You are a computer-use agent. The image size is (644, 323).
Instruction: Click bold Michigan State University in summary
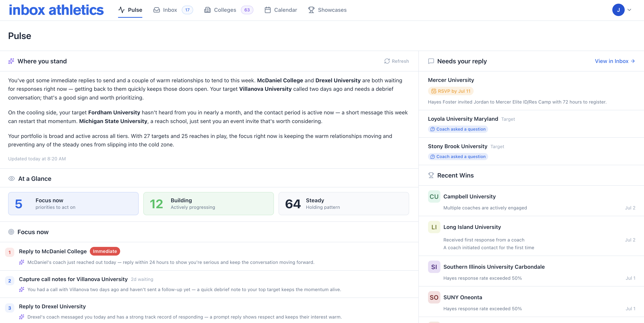point(113,121)
